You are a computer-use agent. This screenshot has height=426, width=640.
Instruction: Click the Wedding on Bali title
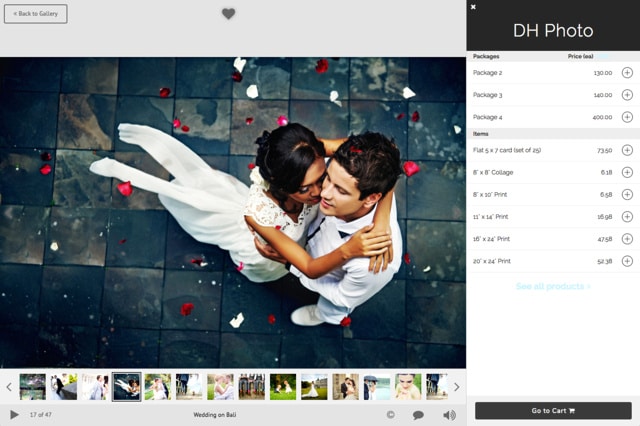215,415
